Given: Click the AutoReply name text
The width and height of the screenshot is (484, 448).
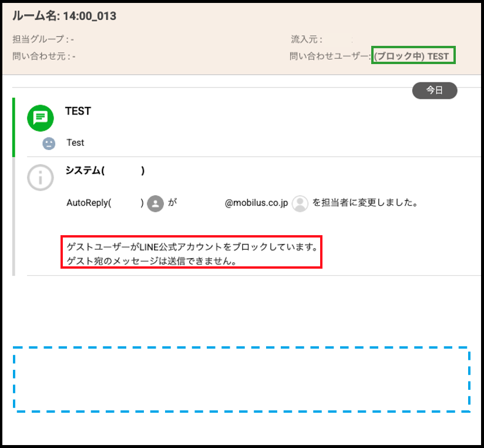Looking at the screenshot, I should (88, 203).
